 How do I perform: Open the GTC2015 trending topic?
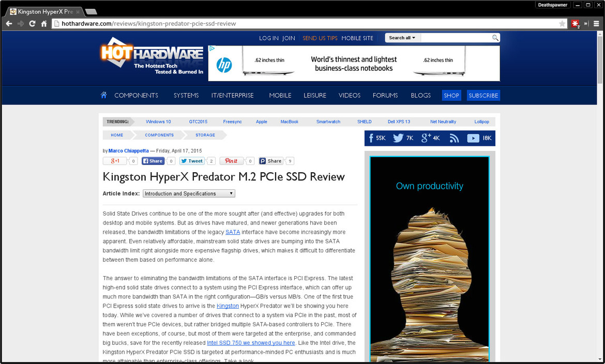pos(198,122)
